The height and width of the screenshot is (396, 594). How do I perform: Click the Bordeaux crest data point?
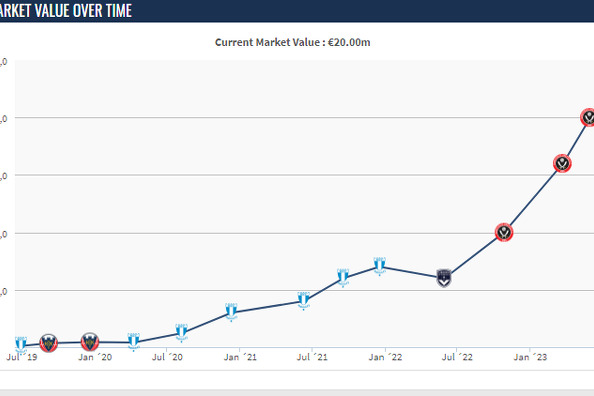coord(444,278)
